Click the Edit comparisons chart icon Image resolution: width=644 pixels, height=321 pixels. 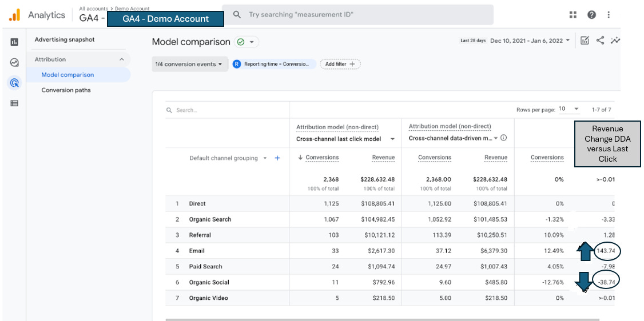(x=585, y=41)
